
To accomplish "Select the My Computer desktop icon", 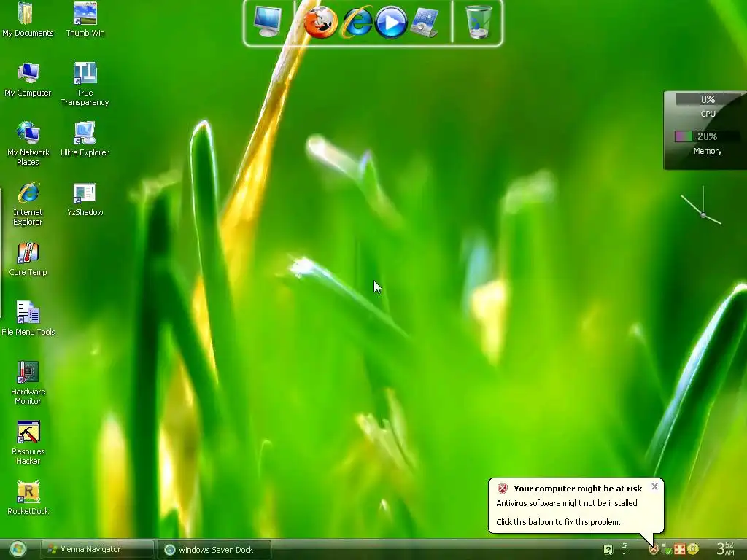I will pos(28,80).
